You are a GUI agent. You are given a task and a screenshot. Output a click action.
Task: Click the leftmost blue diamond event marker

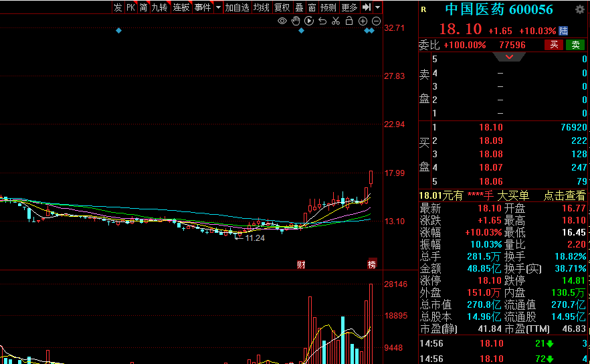pyautogui.click(x=118, y=31)
